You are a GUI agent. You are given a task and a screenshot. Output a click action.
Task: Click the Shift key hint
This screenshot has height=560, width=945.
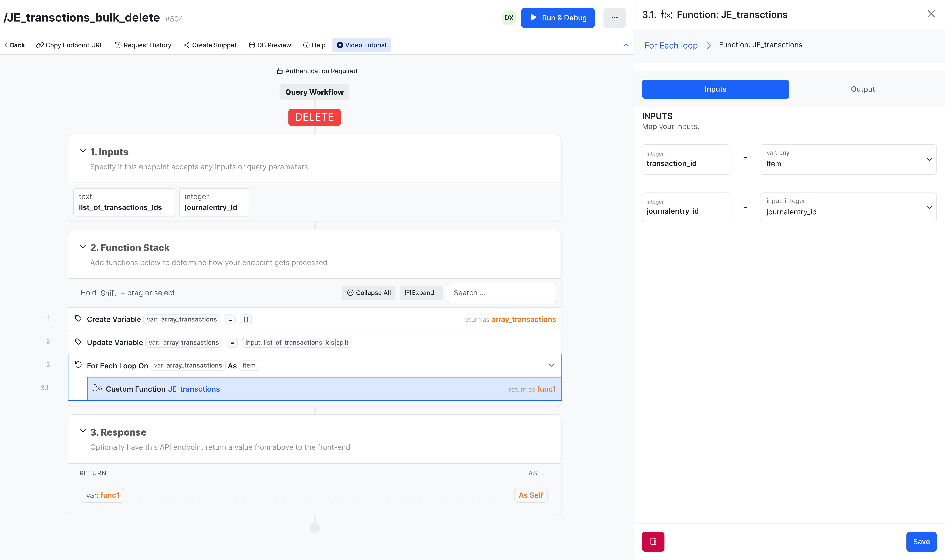point(108,293)
